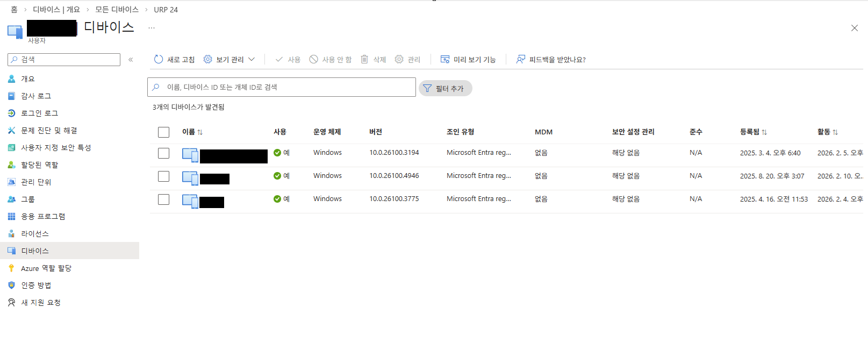Click the 새 지원 요청 person icon
Image resolution: width=868 pixels, height=350 pixels.
pos(11,302)
